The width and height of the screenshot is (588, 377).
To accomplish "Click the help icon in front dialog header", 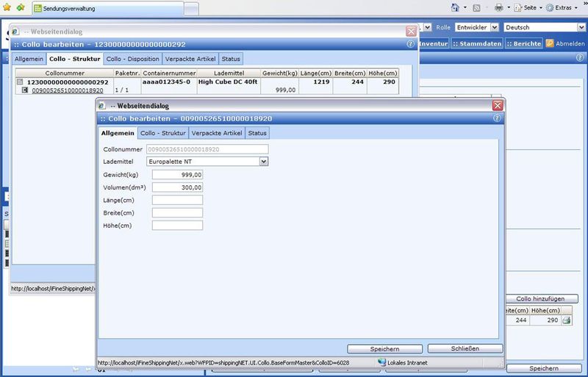I will [x=498, y=118].
